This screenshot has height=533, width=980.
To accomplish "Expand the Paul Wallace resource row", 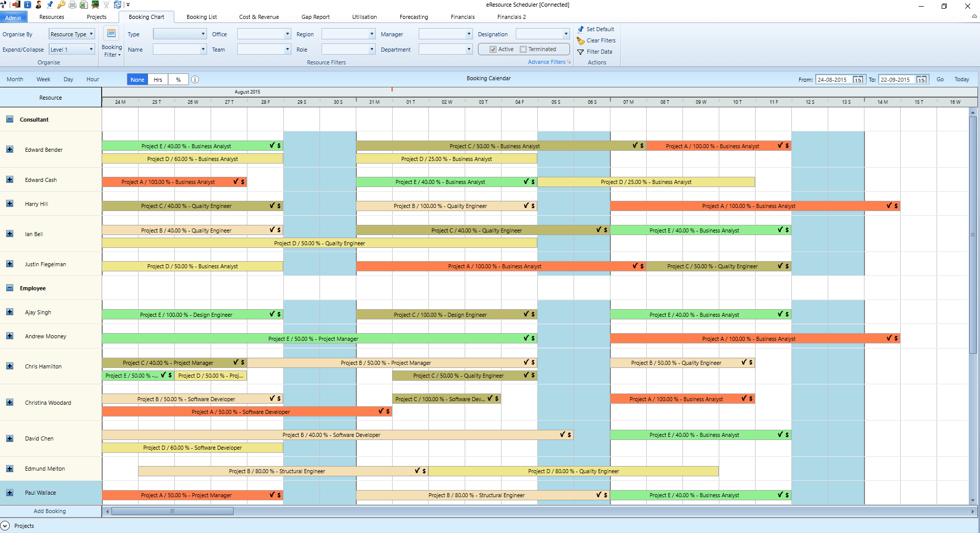I will point(9,493).
